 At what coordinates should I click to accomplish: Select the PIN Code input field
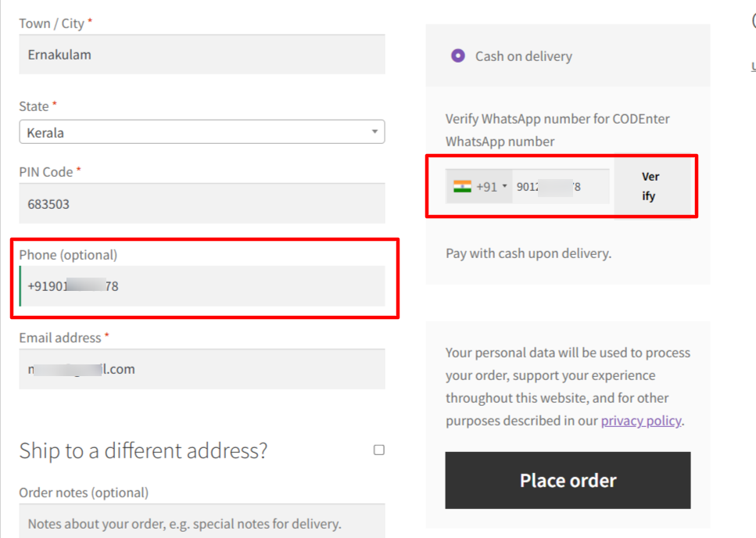202,203
